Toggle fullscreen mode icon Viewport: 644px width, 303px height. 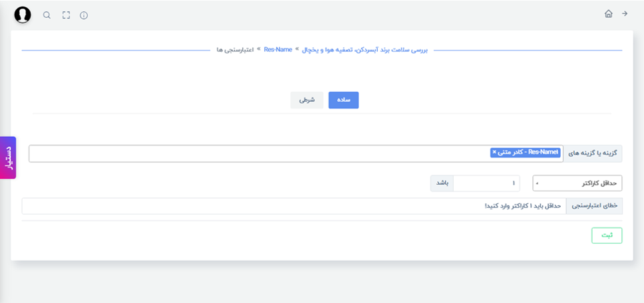[x=66, y=15]
